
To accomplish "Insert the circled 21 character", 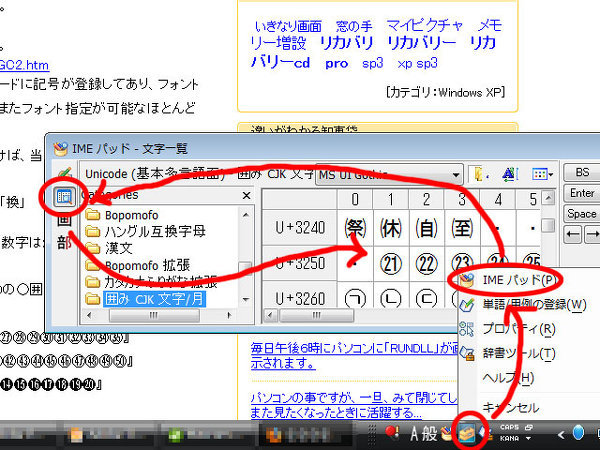I will (x=391, y=263).
